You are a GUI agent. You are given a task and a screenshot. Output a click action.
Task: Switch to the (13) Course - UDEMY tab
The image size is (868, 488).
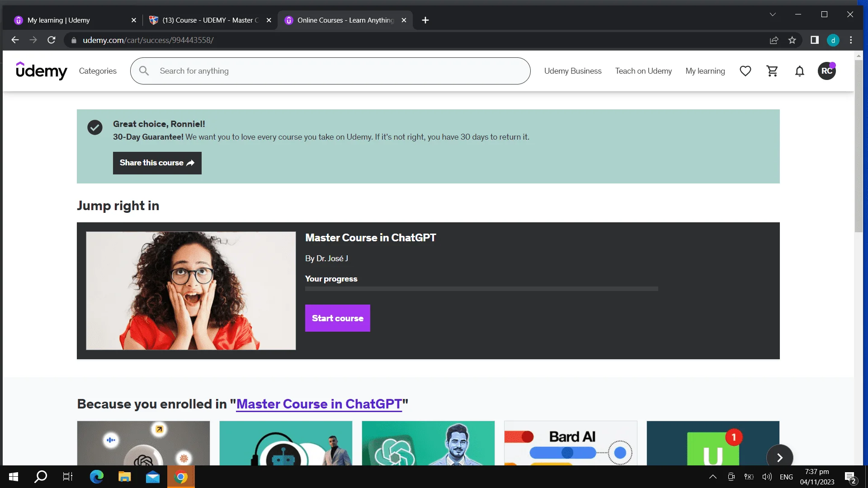pos(211,20)
